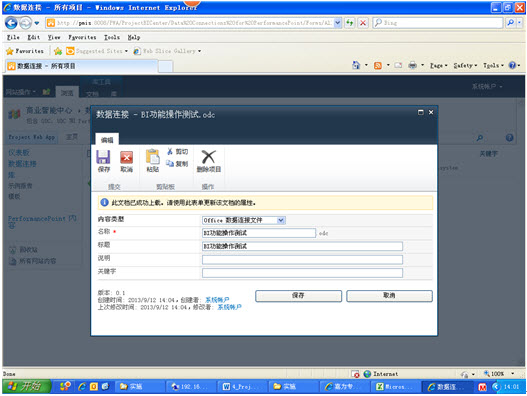Click Internet Explorer quick launch icon
This screenshot has width=527, height=396.
[82, 387]
